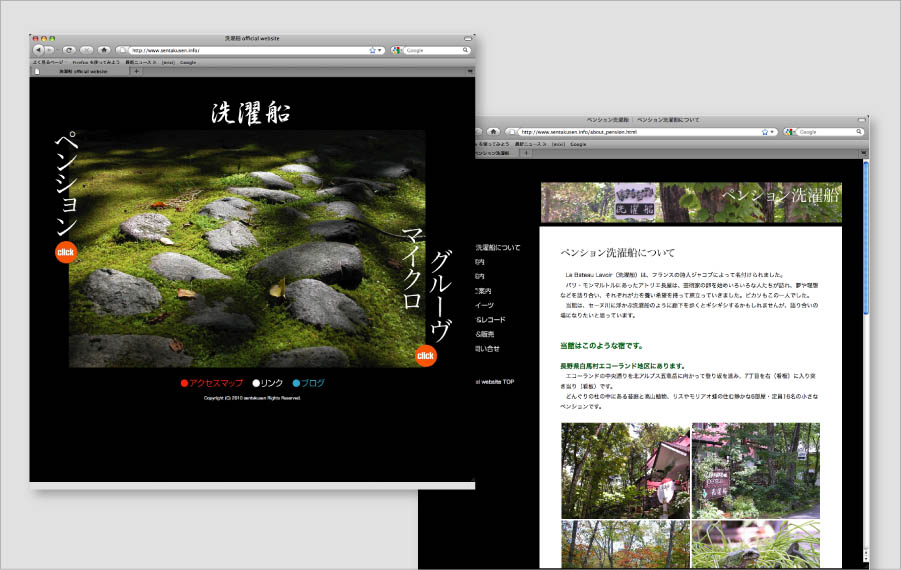901x570 pixels.
Task: Open the ブログ link
Action: point(313,383)
